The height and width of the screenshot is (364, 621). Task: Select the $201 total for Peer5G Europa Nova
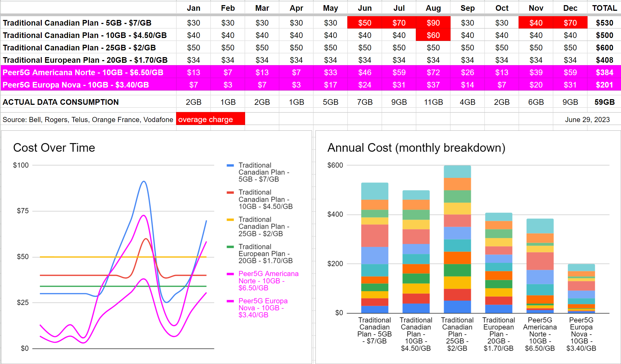point(604,85)
